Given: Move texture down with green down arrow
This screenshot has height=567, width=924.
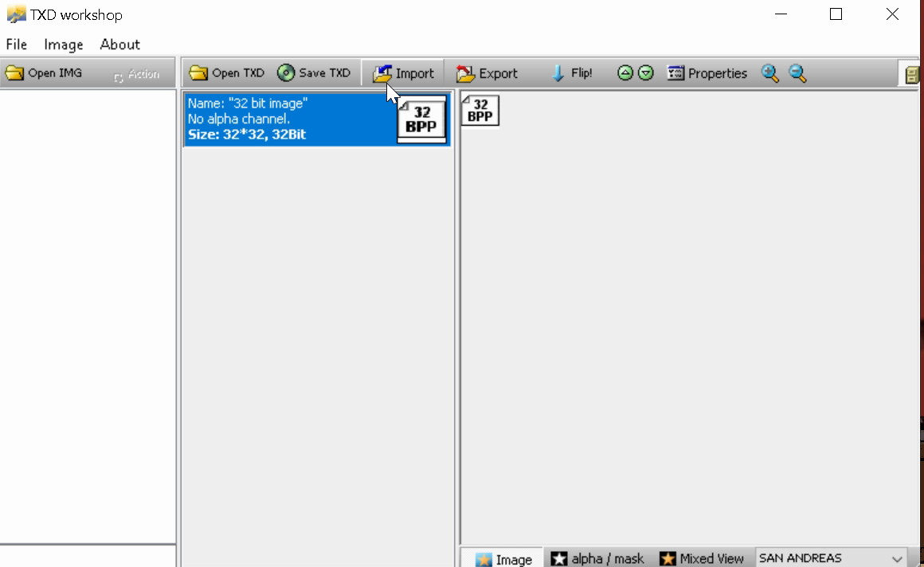Looking at the screenshot, I should pyautogui.click(x=646, y=73).
